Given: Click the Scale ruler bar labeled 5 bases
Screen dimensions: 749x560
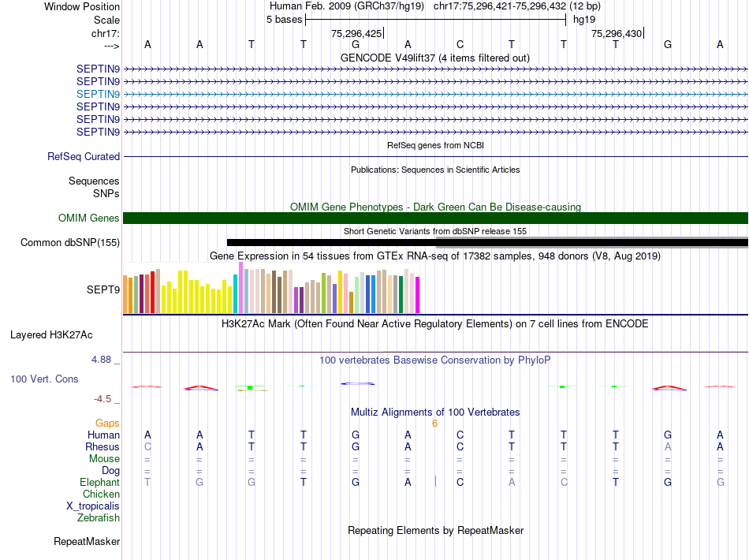Looking at the screenshot, I should click(x=436, y=20).
